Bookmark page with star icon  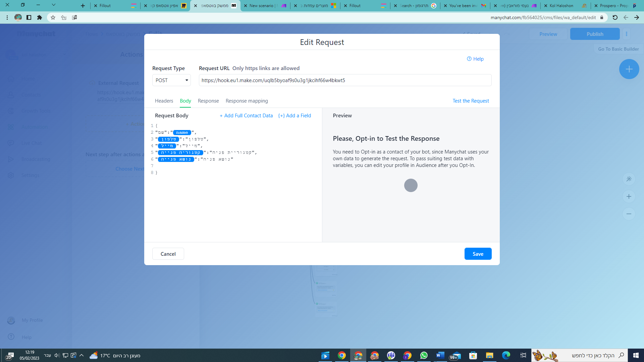click(53, 17)
